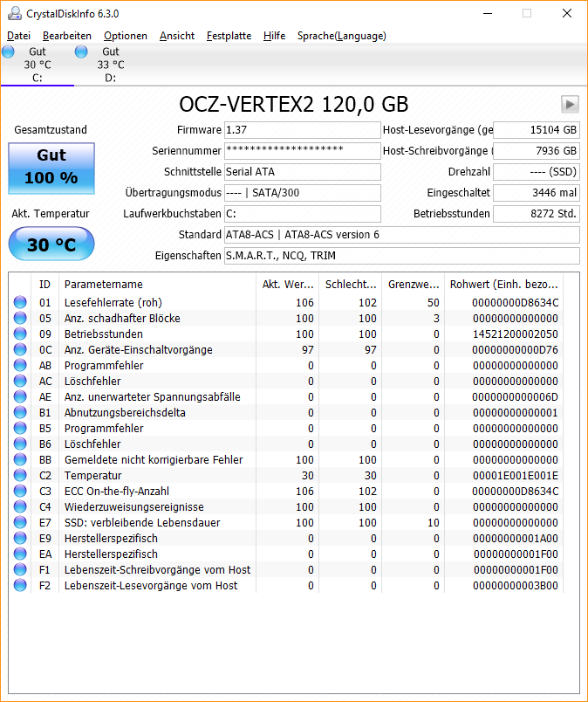Click the blue status dot of drive D:

click(81, 52)
